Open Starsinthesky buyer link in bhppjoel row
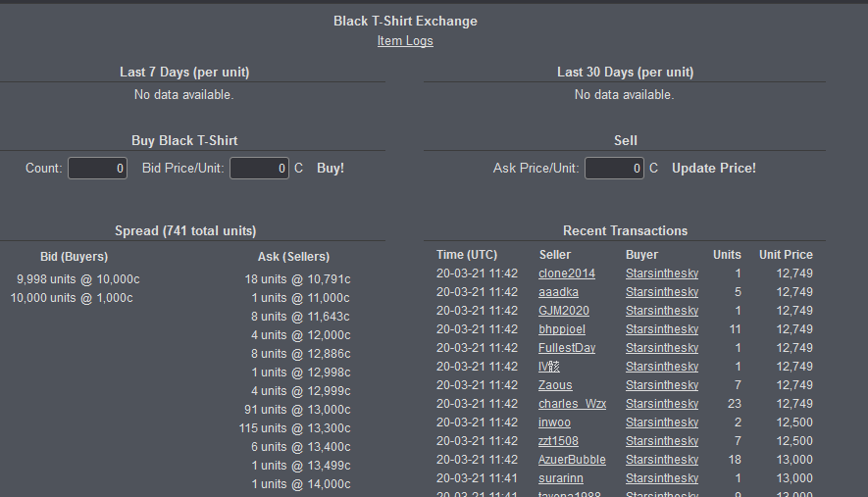This screenshot has height=497, width=868. coord(662,329)
